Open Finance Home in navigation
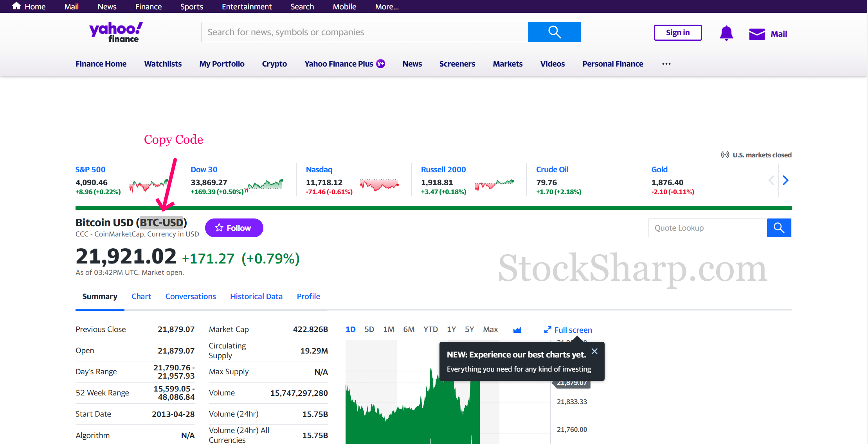The width and height of the screenshot is (868, 444). [x=101, y=64]
